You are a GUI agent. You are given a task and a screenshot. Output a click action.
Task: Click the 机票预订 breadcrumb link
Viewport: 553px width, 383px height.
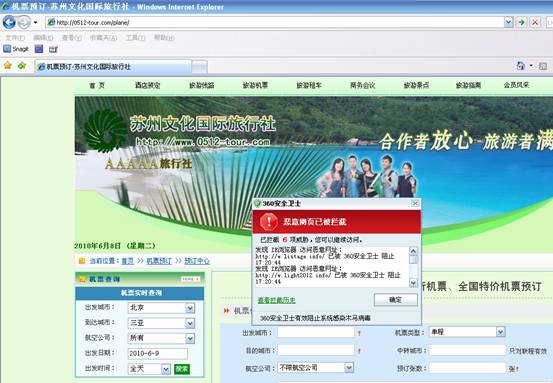(159, 261)
